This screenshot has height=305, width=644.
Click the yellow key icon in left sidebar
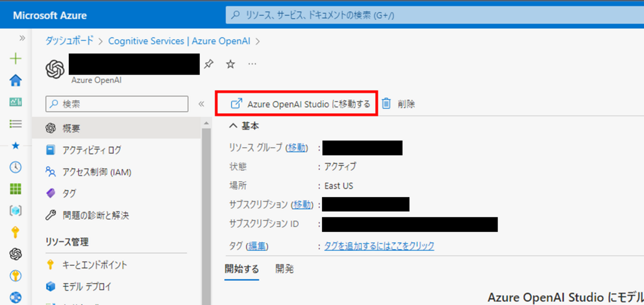(16, 232)
